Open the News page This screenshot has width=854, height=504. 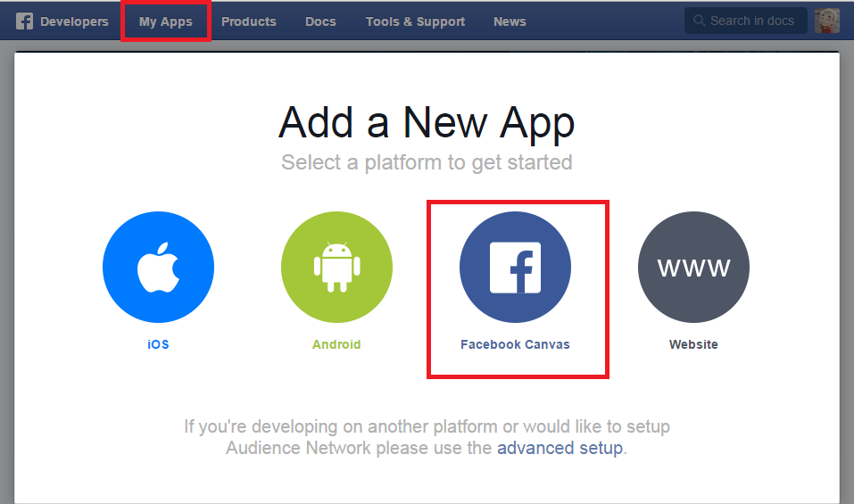coord(510,21)
